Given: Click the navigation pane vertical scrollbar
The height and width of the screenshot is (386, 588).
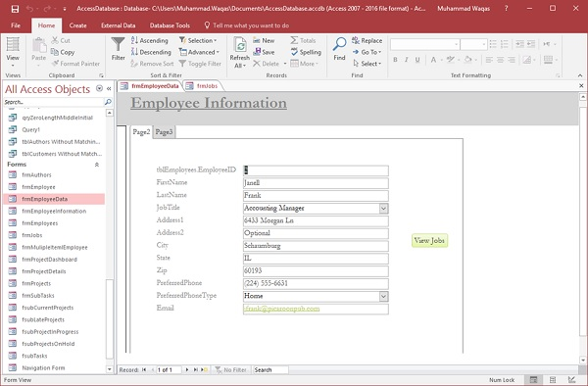Looking at the screenshot, I should pos(110,240).
